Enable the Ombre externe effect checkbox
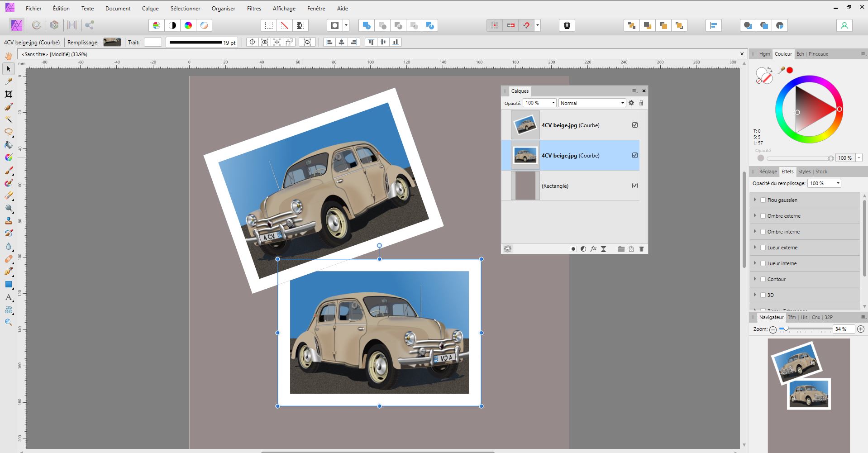Screen dimensions: 868x453 pyautogui.click(x=763, y=216)
